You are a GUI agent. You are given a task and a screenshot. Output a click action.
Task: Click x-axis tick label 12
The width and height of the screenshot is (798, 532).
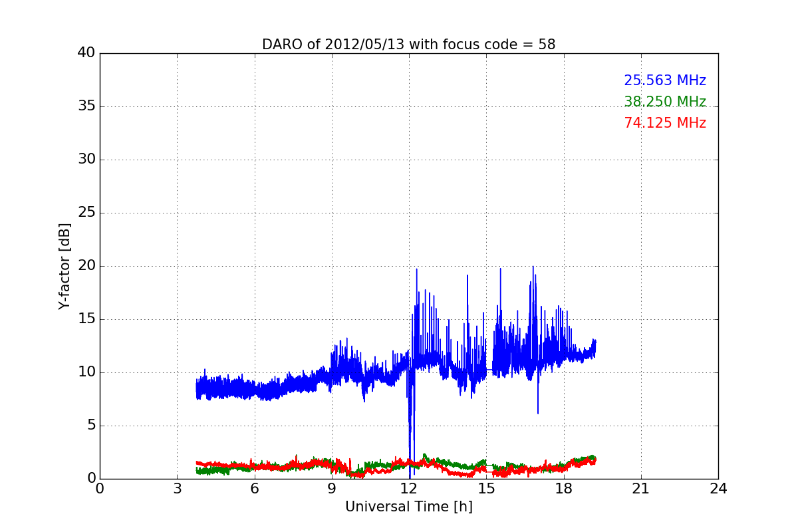pyautogui.click(x=409, y=489)
